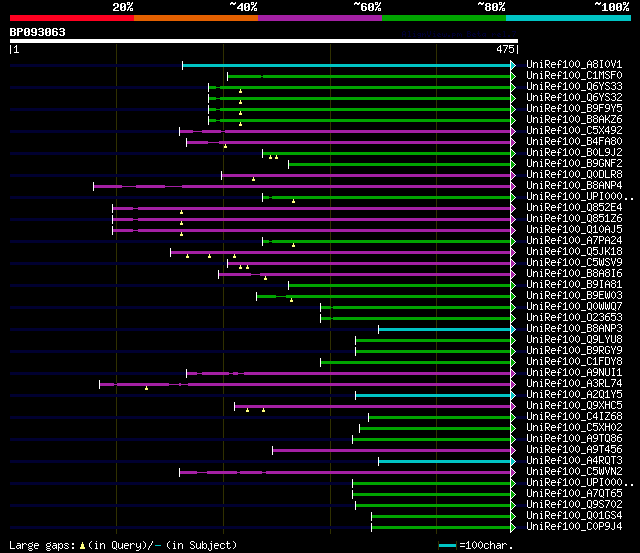Click the purple ~60% identity scale segment

(320, 18)
